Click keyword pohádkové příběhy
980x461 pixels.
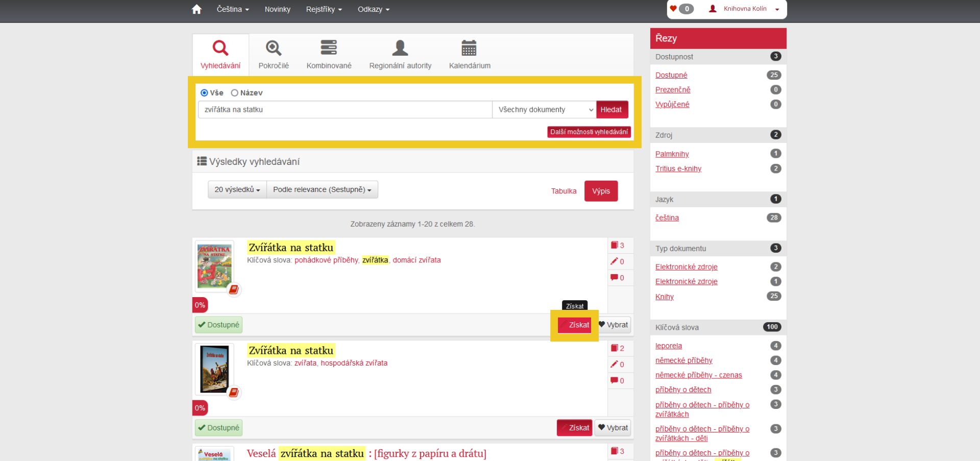[326, 260]
